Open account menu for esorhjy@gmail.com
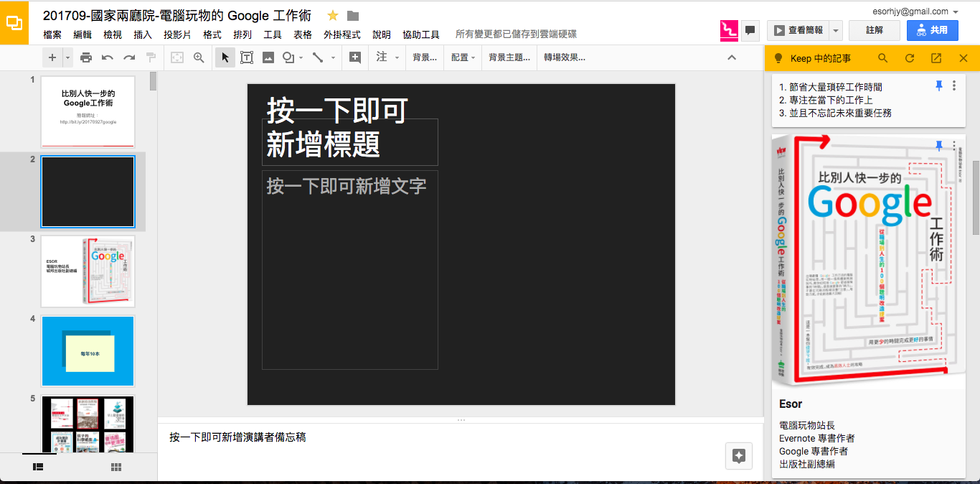 [x=914, y=11]
